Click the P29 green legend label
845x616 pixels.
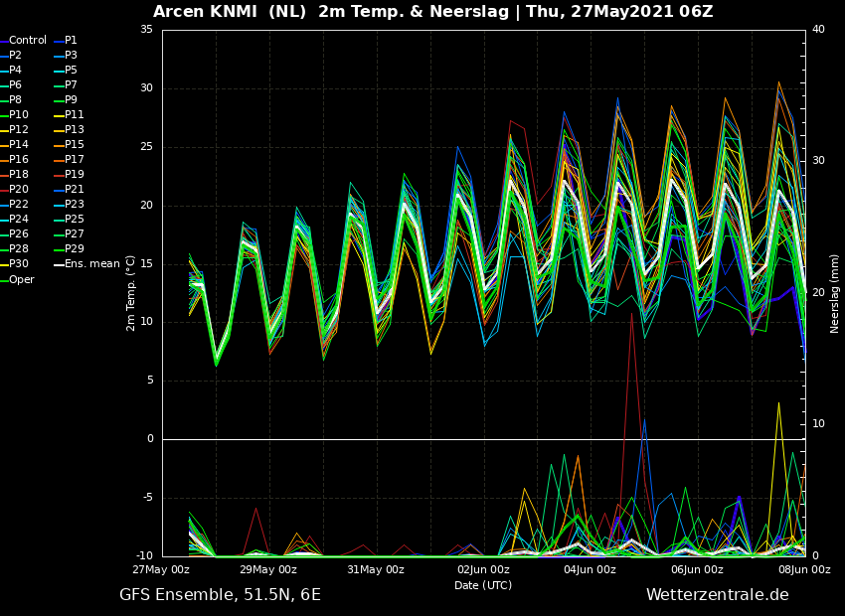(70, 248)
